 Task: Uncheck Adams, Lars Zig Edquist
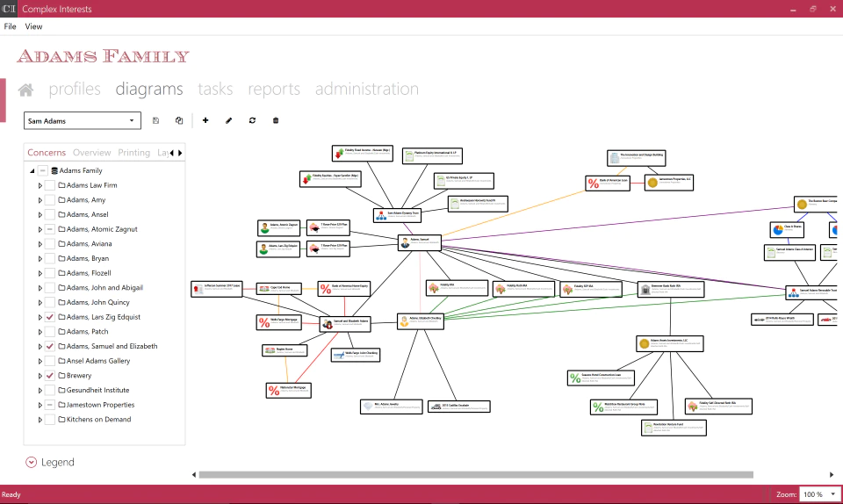[x=49, y=317]
